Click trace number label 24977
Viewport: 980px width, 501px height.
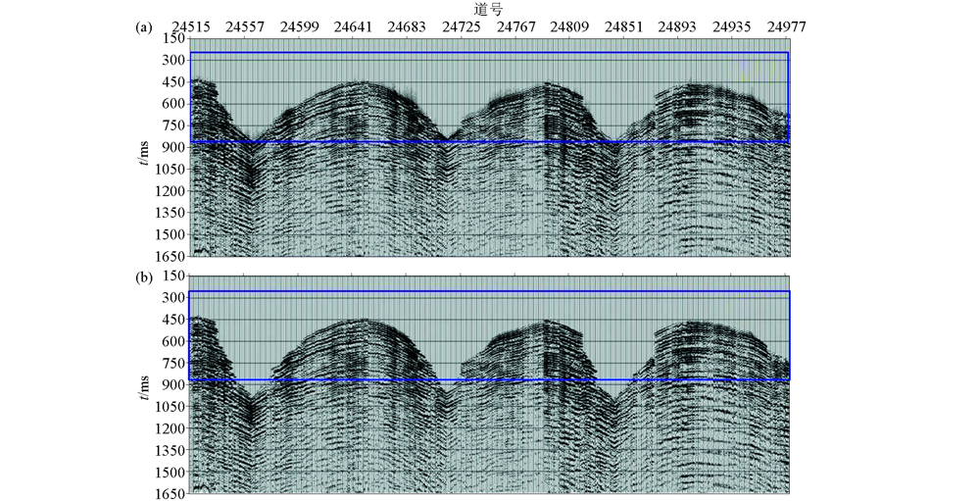pos(786,26)
